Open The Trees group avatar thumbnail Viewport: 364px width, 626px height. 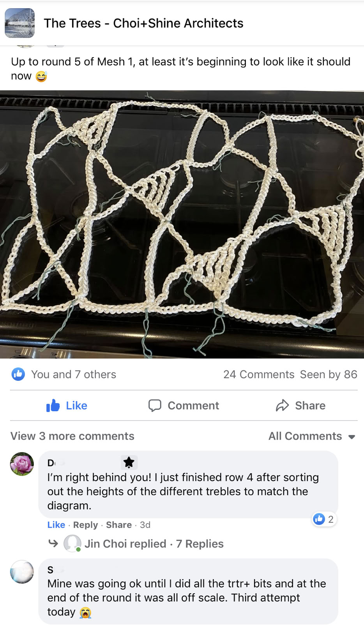[19, 23]
